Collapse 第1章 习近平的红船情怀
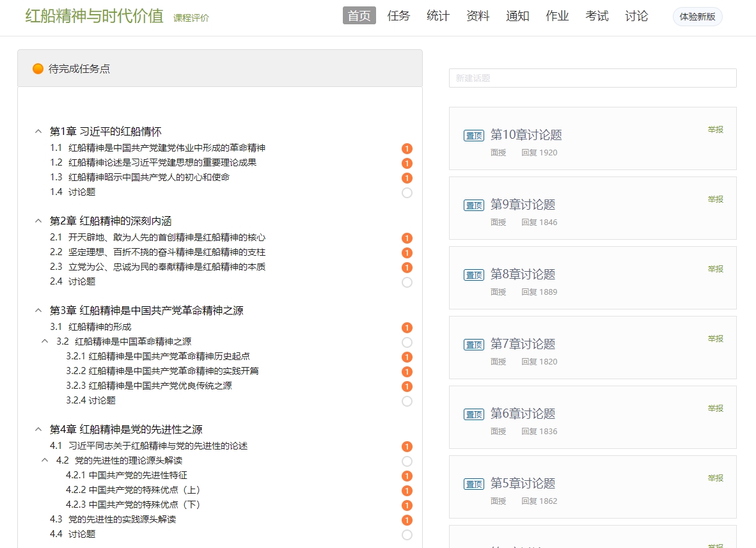Screen dimensions: 756x548 click(x=38, y=132)
